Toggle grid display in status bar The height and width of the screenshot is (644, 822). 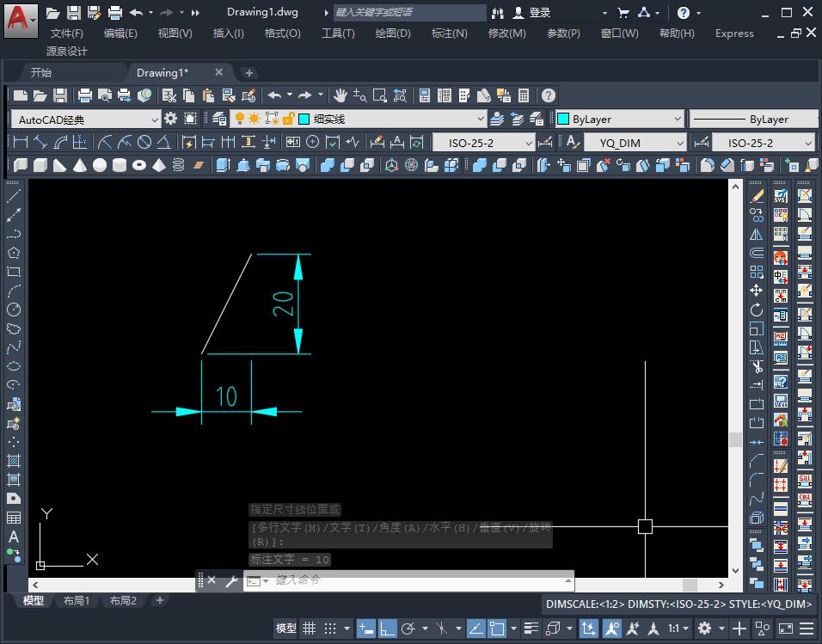(x=309, y=629)
